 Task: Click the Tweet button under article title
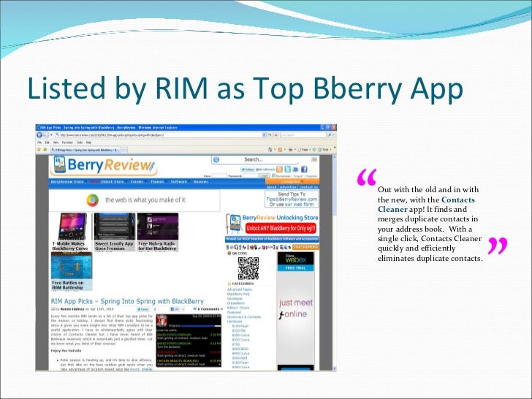(x=142, y=309)
